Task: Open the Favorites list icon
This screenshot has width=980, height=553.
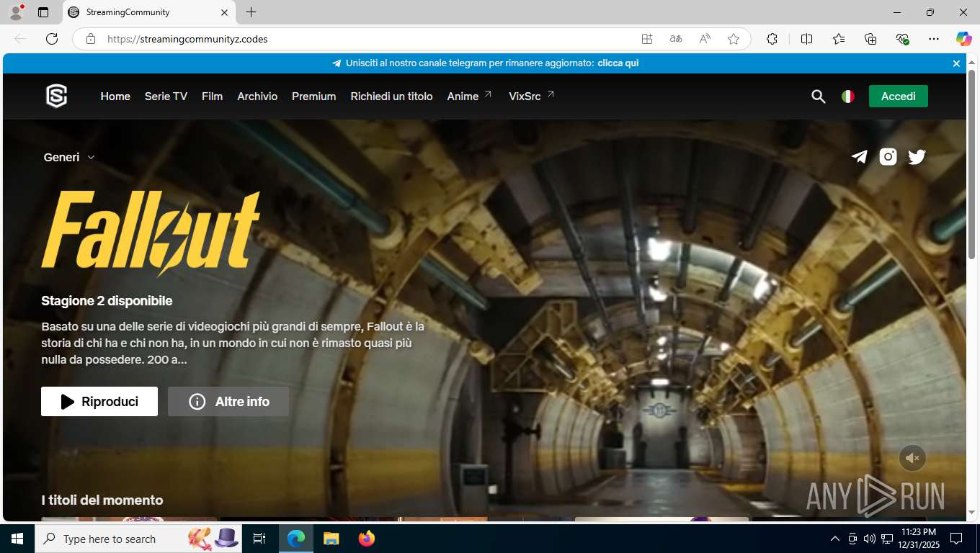Action: [x=839, y=39]
